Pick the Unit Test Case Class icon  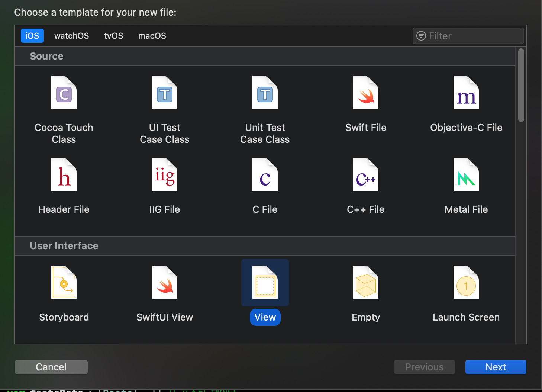(265, 93)
